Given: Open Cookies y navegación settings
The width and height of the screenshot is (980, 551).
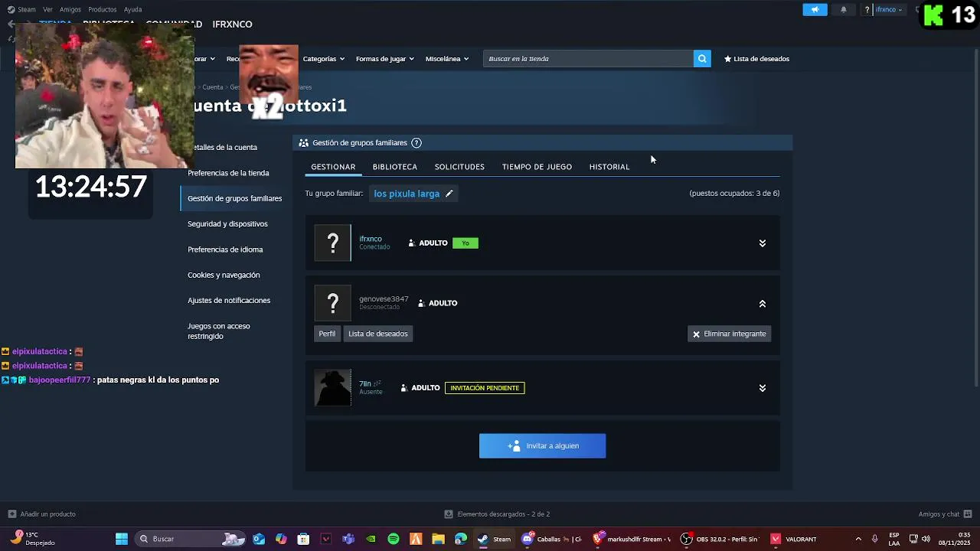Looking at the screenshot, I should 224,275.
